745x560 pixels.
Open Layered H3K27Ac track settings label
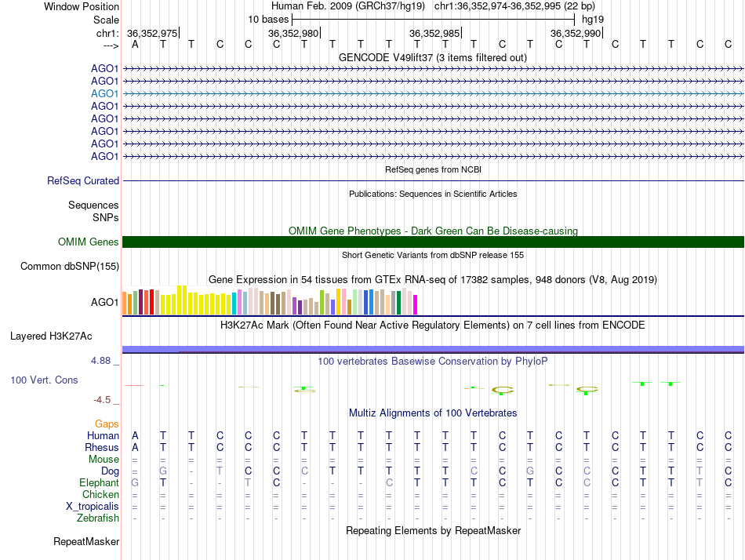51,336
